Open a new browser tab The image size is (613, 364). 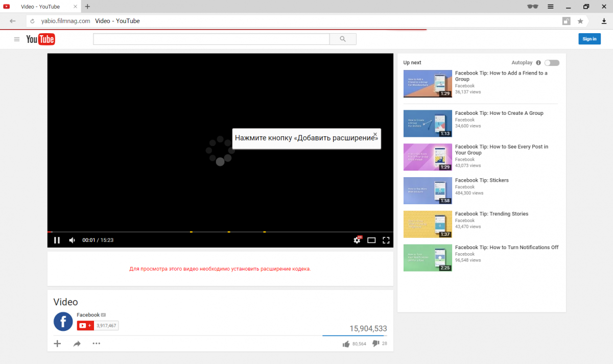[x=87, y=7]
